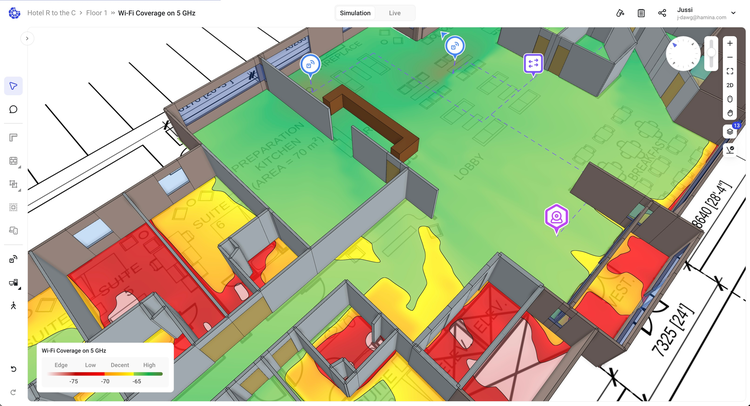
Task: Select the Simulation mode
Action: point(355,13)
